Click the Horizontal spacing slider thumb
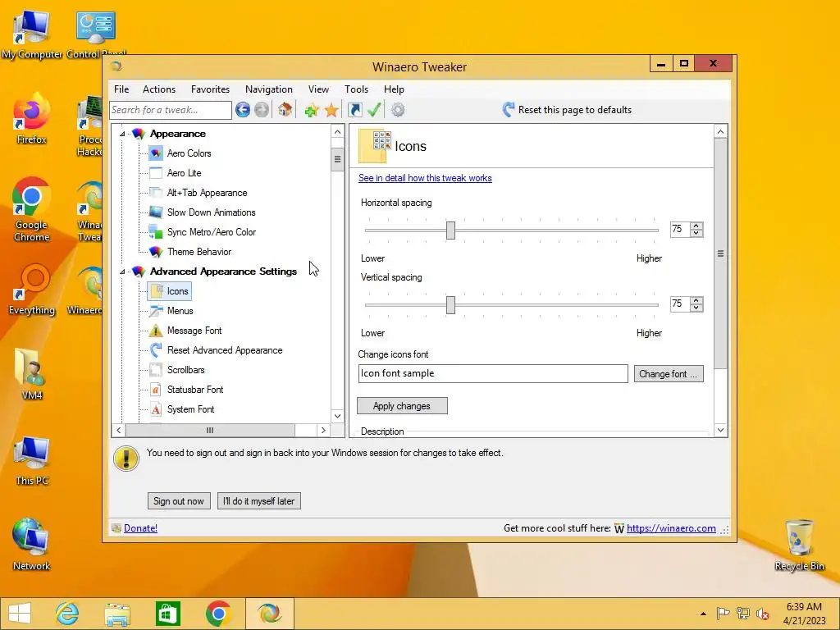 [450, 231]
